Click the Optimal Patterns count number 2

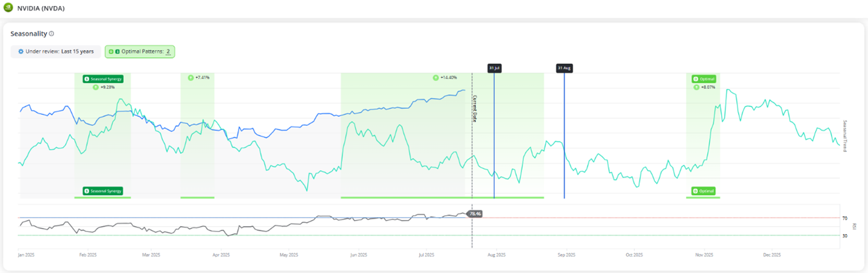(x=168, y=52)
